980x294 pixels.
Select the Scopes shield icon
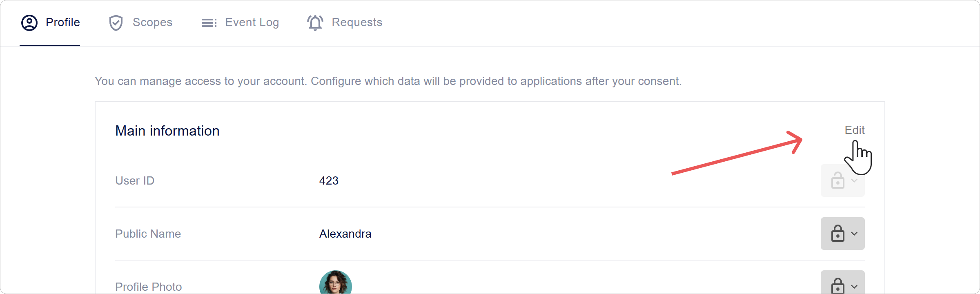coord(116,22)
